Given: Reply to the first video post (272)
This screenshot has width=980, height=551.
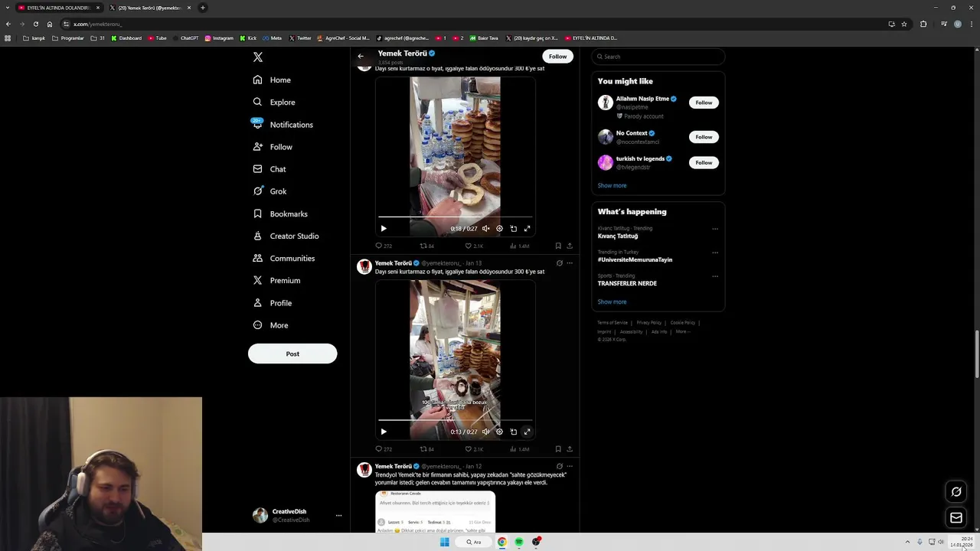Looking at the screenshot, I should (383, 246).
